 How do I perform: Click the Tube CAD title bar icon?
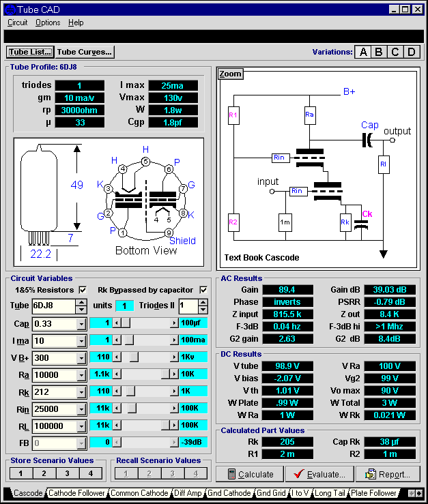click(x=11, y=10)
